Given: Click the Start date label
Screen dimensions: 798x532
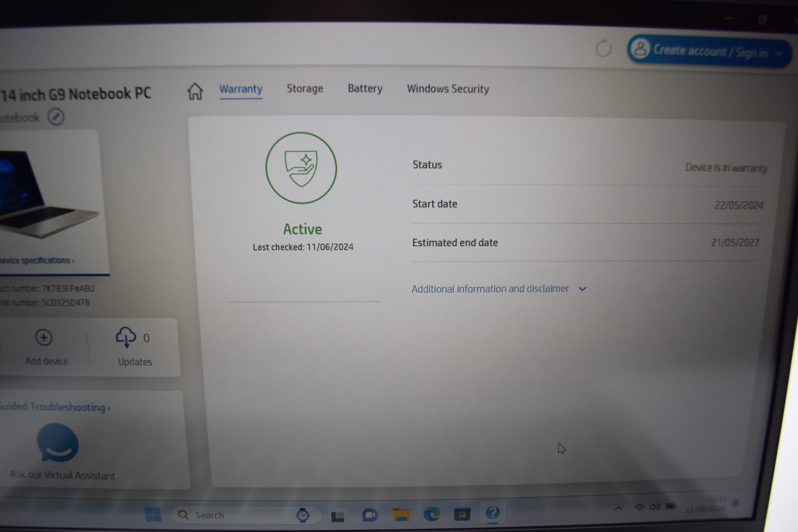Looking at the screenshot, I should point(435,204).
